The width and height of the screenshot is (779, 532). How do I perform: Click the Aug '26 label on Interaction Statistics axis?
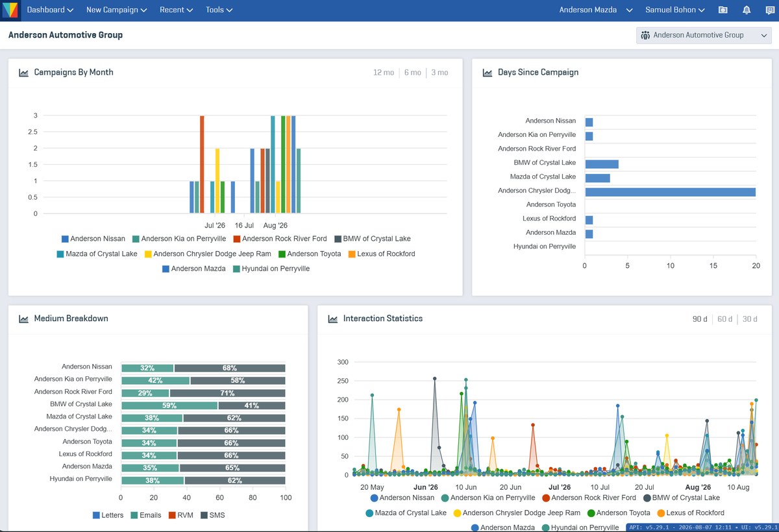pyautogui.click(x=698, y=487)
